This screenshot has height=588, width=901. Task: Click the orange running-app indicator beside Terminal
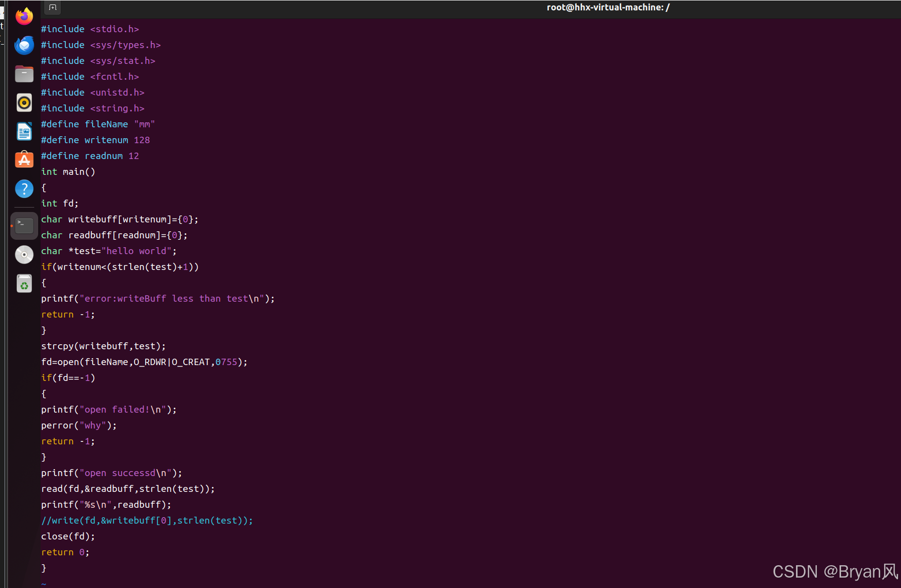(13, 225)
